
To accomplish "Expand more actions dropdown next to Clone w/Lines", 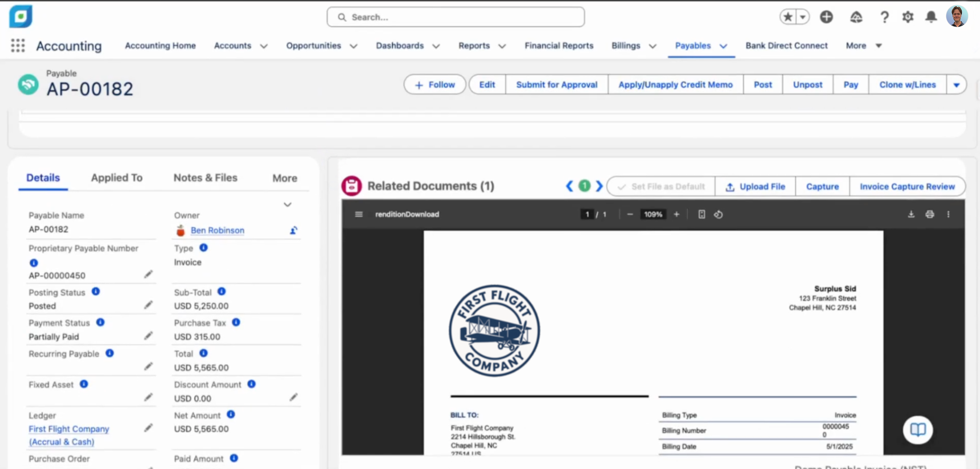I will (x=956, y=85).
